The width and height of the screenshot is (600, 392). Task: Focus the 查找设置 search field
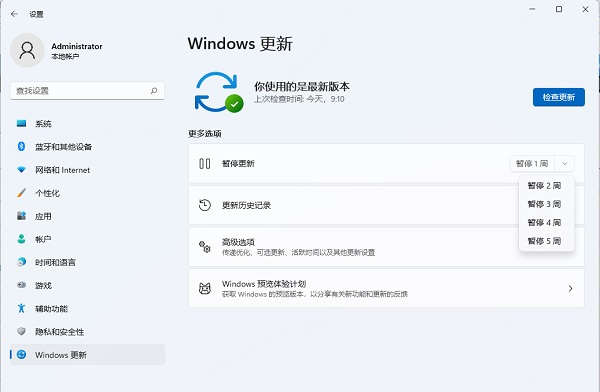87,91
